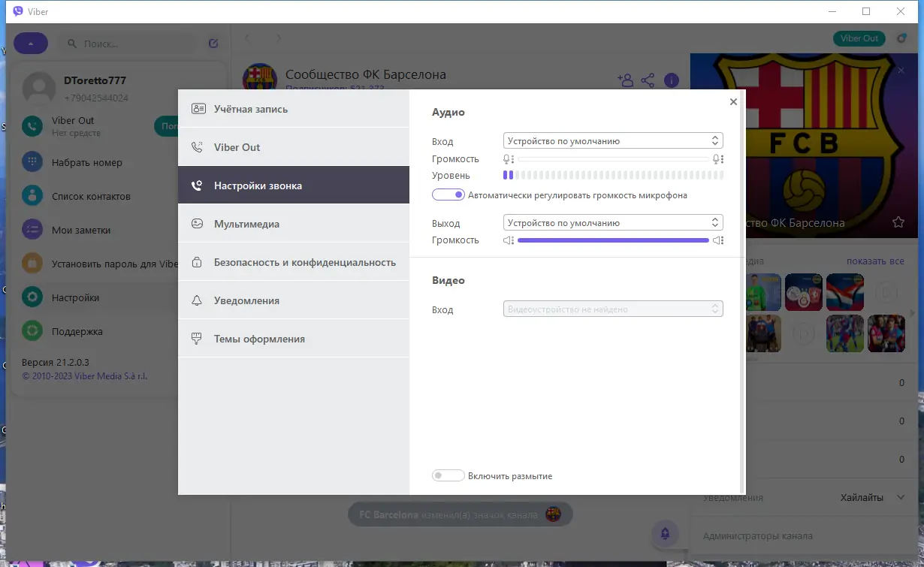Click the add participant icon
The height and width of the screenshot is (567, 924).
pos(625,80)
